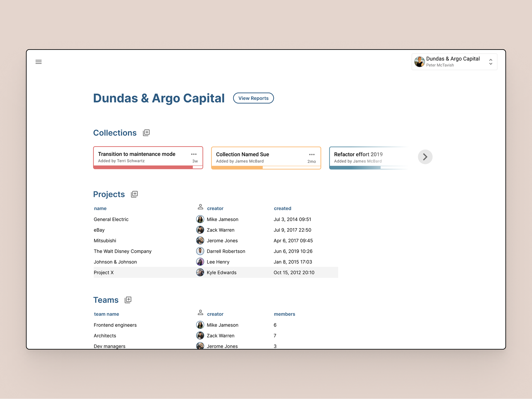Click Lee Henry's avatar

click(x=200, y=262)
